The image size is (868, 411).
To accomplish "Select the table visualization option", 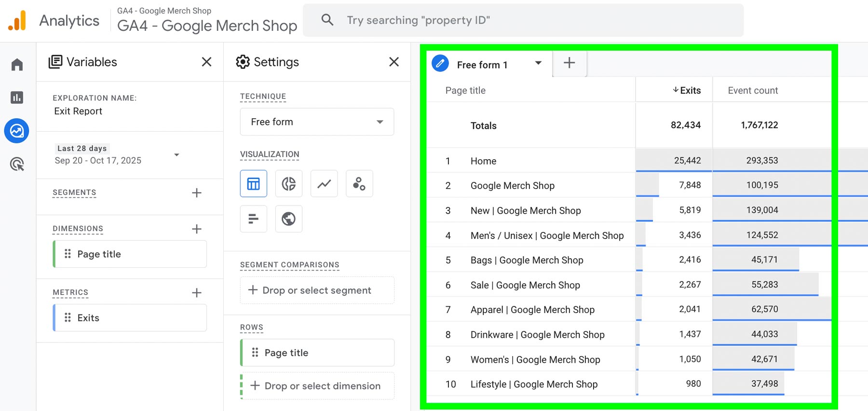I will [x=253, y=184].
